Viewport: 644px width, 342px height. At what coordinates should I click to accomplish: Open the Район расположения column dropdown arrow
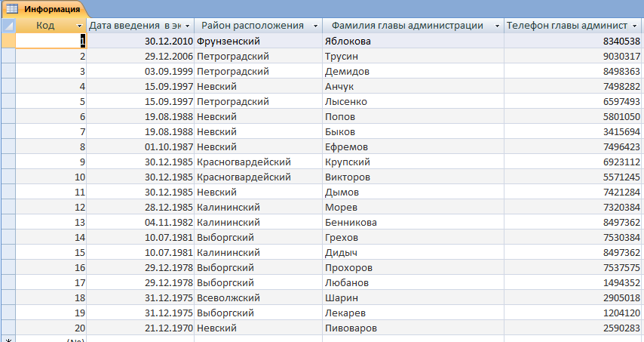[x=315, y=26]
